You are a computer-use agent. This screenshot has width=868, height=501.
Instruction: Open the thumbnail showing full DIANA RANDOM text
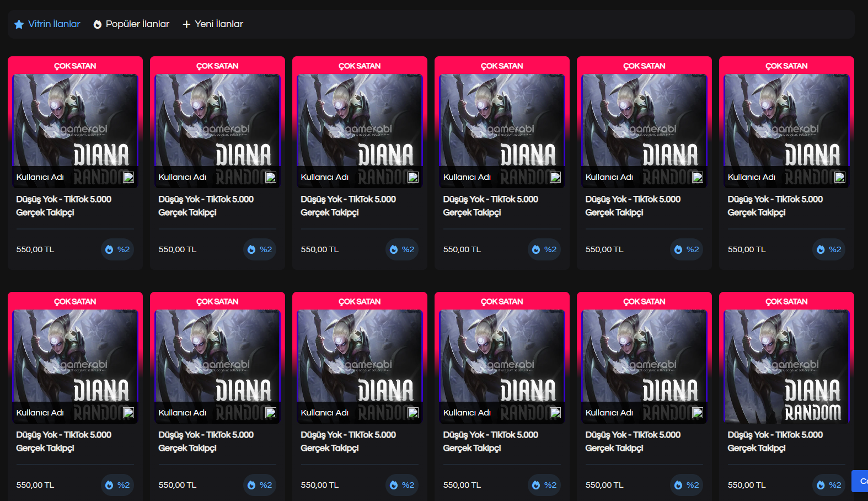pos(786,366)
